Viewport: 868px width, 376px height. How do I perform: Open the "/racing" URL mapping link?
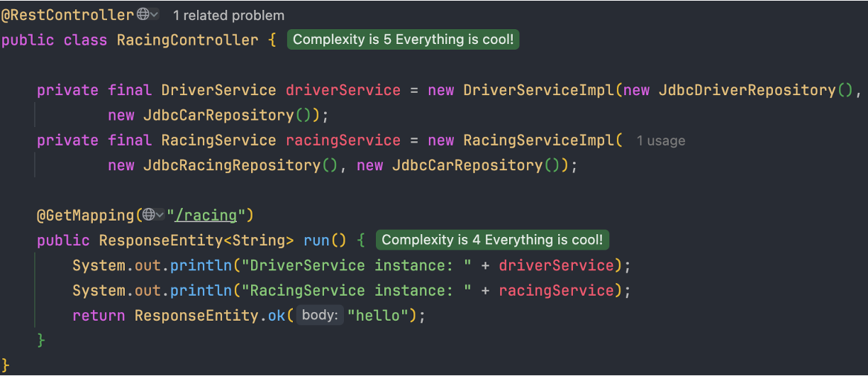[206, 215]
